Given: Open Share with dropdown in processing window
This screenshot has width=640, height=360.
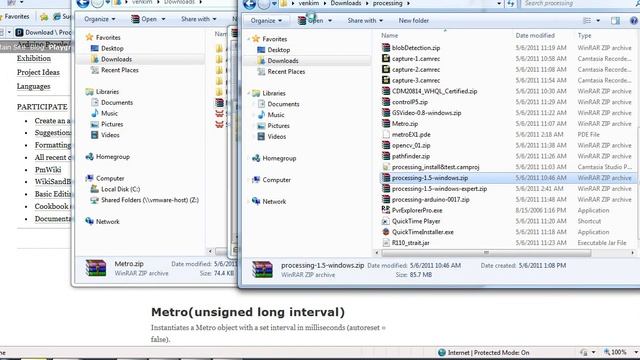Looking at the screenshot, I should coord(365,20).
